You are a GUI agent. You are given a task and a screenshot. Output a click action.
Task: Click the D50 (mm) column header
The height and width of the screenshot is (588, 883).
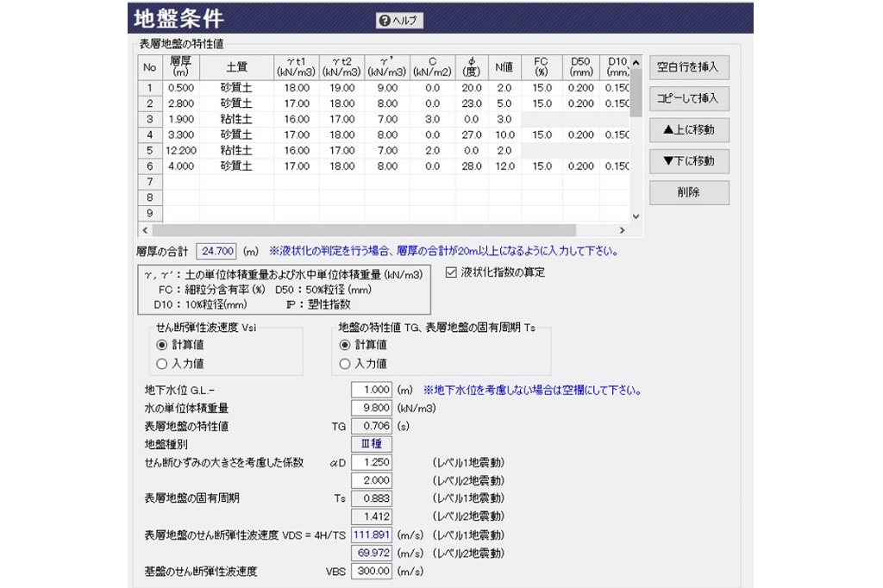[580, 67]
